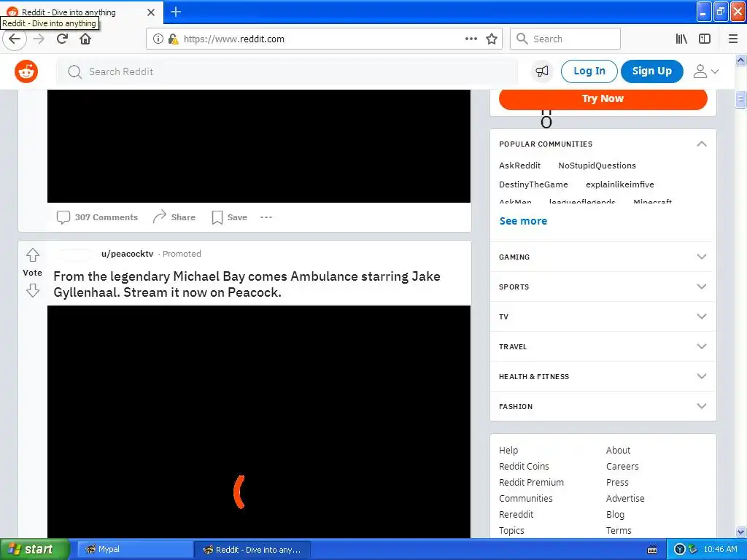Image resolution: width=747 pixels, height=560 pixels.
Task: Click the padlock connection security icon
Action: click(173, 39)
